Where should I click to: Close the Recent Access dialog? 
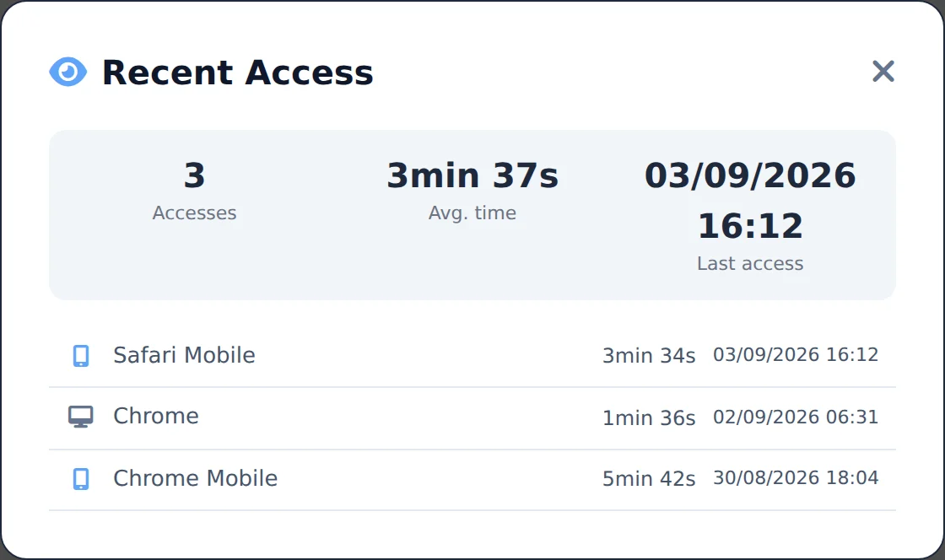883,71
